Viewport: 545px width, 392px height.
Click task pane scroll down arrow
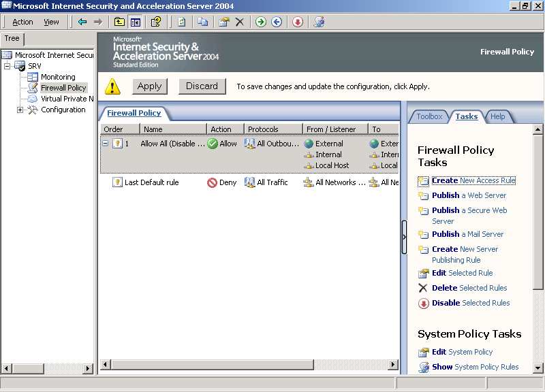(x=538, y=367)
